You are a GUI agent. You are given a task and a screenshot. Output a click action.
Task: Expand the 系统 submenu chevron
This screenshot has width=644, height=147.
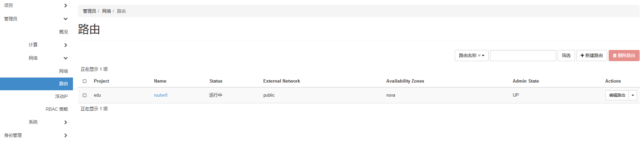point(66,122)
